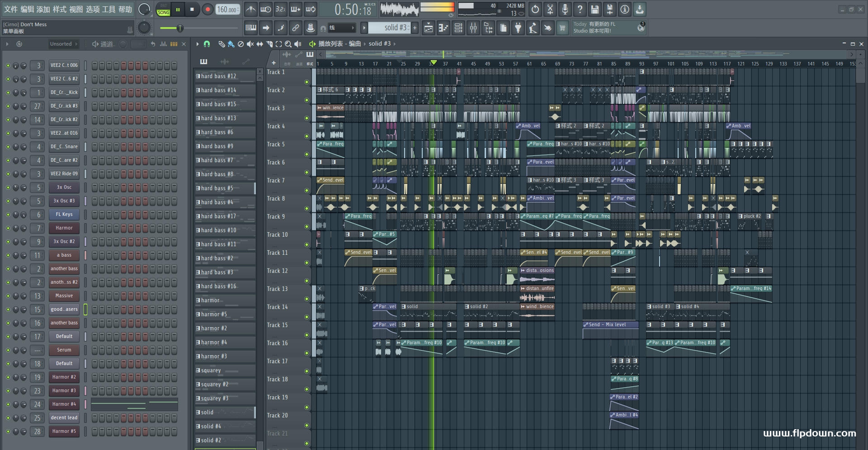
Task: Open the mixer view icon
Action: 473,28
